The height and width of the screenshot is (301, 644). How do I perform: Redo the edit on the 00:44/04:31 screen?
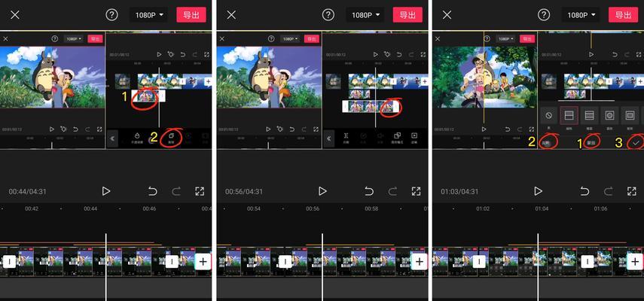[176, 191]
